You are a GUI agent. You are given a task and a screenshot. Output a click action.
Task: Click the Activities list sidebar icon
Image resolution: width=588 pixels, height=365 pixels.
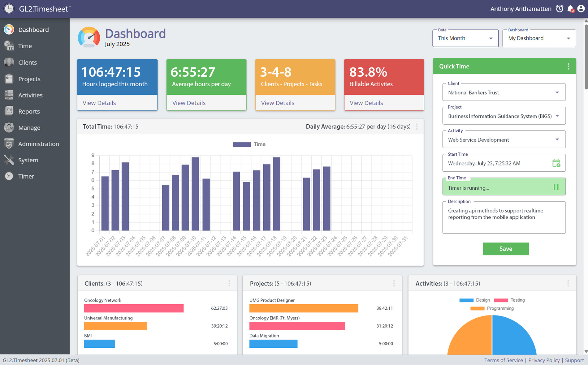9,95
